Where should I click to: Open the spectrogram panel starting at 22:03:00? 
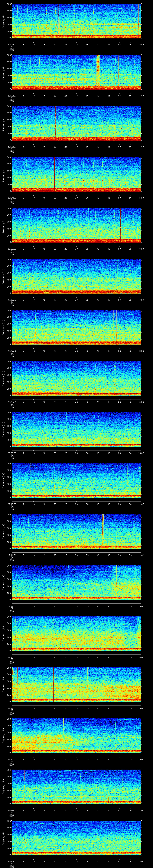(77, 123)
